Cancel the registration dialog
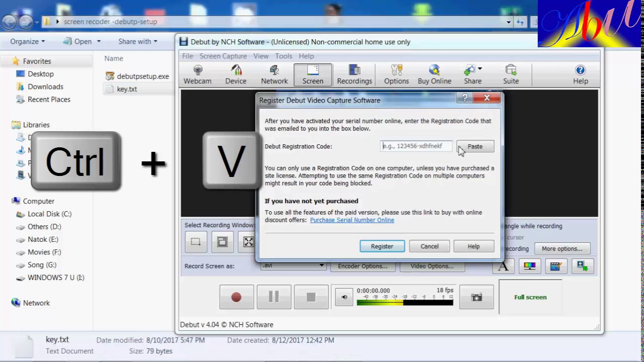Image resolution: width=644 pixels, height=362 pixels. point(429,246)
